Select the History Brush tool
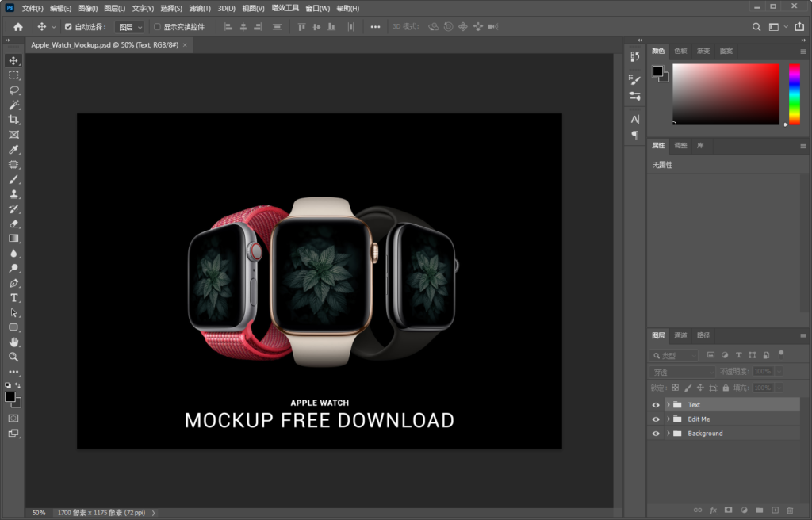 [x=13, y=208]
